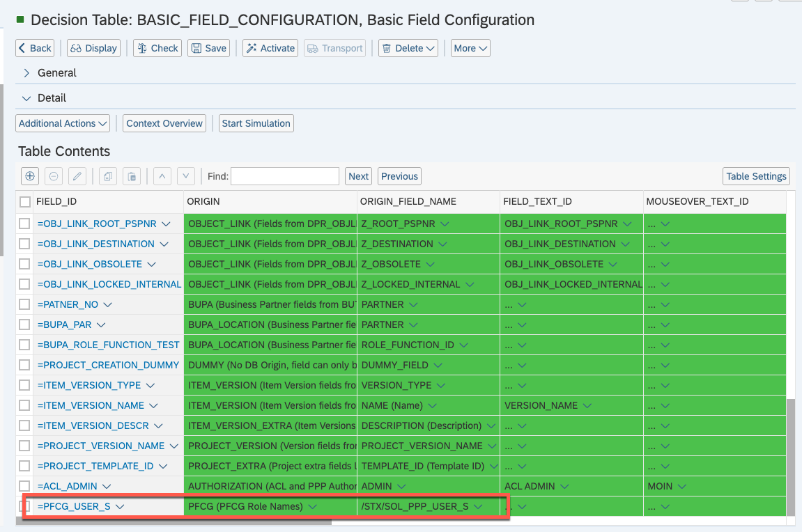
Task: Toggle the select-all checkbox in table header
Action: pyautogui.click(x=25, y=202)
